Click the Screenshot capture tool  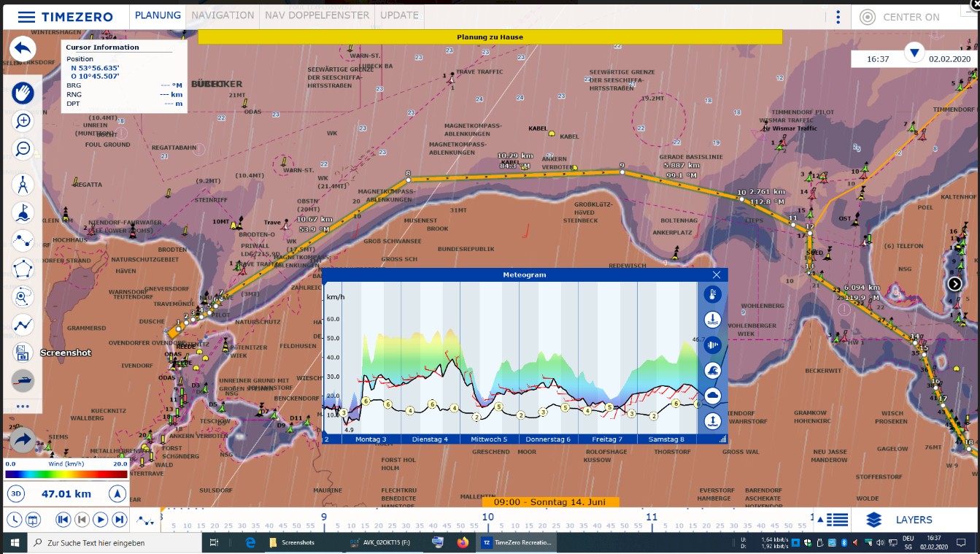(x=23, y=353)
